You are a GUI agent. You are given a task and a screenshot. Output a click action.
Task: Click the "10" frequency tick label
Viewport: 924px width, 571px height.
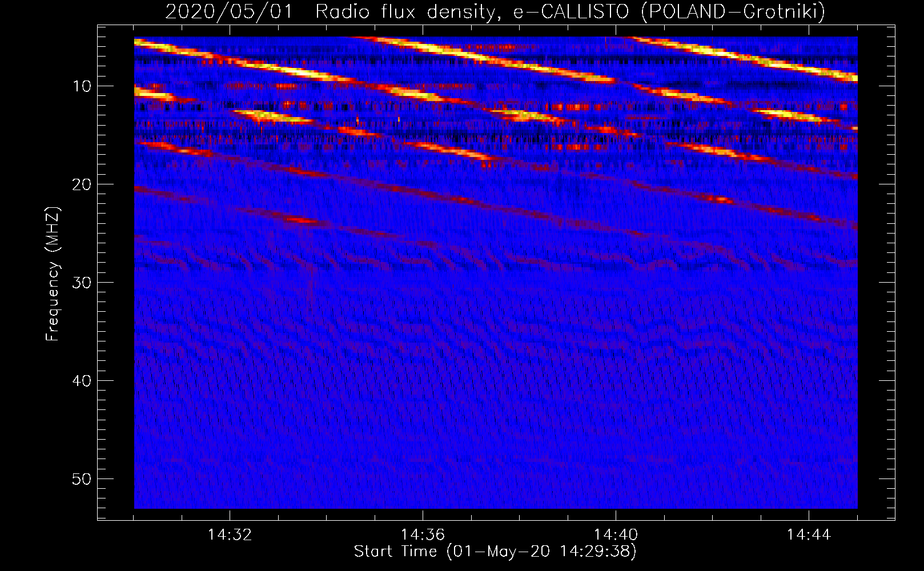click(82, 86)
